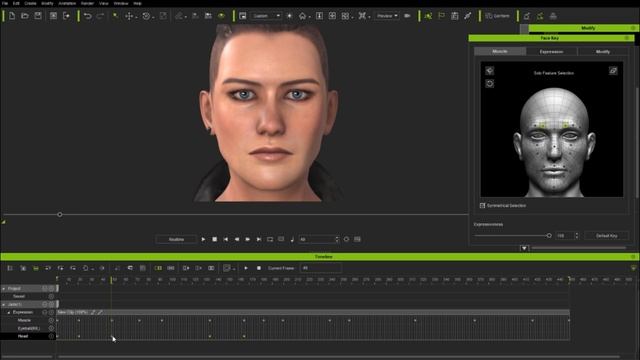Click the camera record icon beside Preview
The width and height of the screenshot is (640, 360).
click(407, 16)
